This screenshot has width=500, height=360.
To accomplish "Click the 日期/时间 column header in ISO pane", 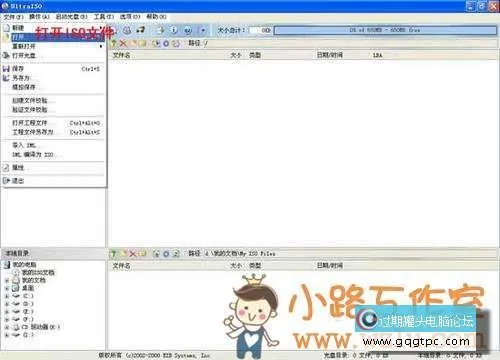I will pyautogui.click(x=330, y=55).
